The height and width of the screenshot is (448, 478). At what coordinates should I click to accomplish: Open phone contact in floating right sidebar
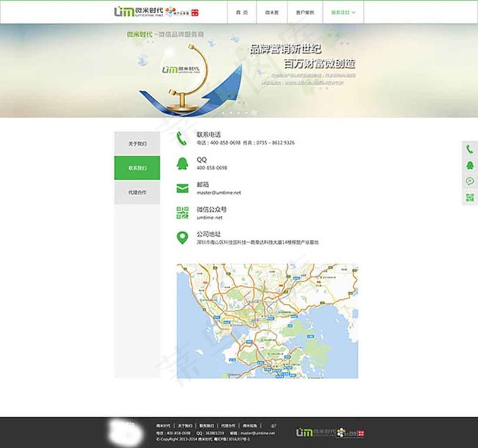pyautogui.click(x=470, y=149)
